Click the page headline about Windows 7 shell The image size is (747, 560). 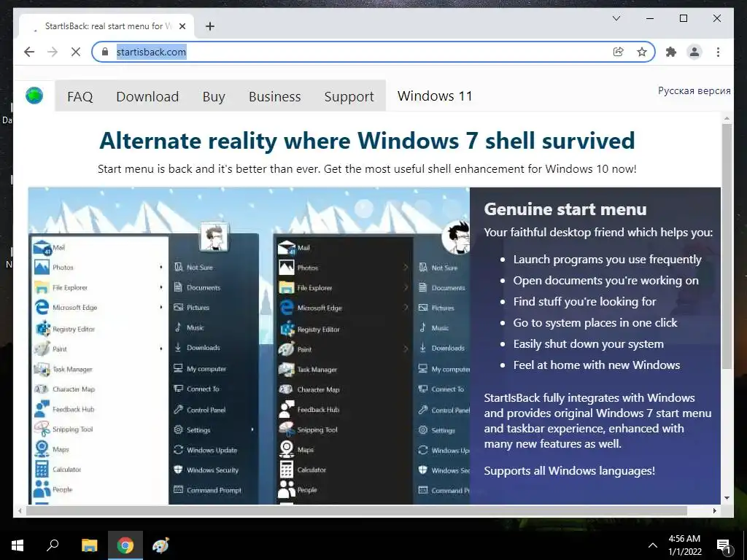tap(367, 141)
